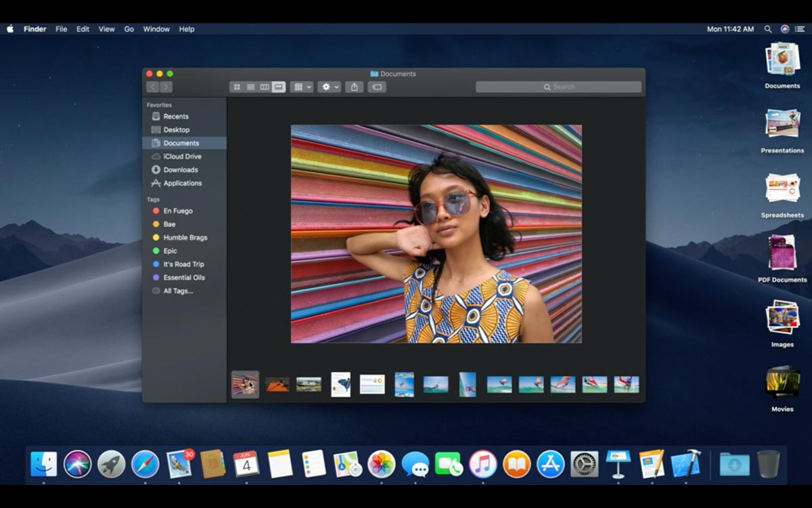
Task: Select the Essential Oils tag
Action: pyautogui.click(x=184, y=278)
